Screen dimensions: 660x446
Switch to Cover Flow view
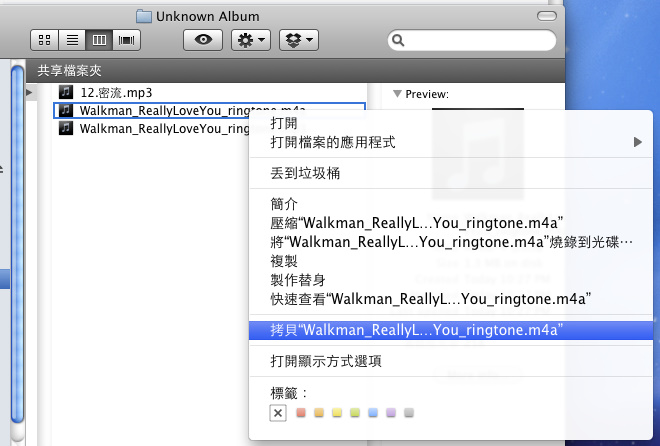[x=126, y=40]
